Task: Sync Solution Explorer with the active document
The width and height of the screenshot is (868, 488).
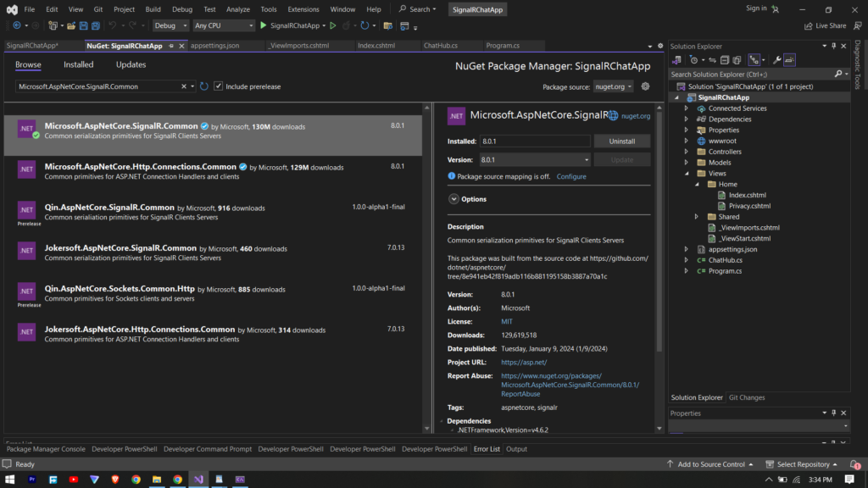Action: [713, 60]
